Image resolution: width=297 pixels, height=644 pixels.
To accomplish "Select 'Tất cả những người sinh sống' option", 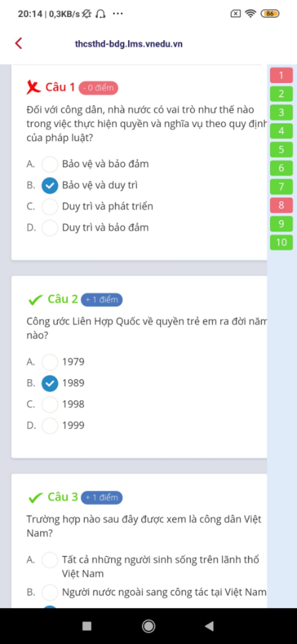I will tap(50, 560).
